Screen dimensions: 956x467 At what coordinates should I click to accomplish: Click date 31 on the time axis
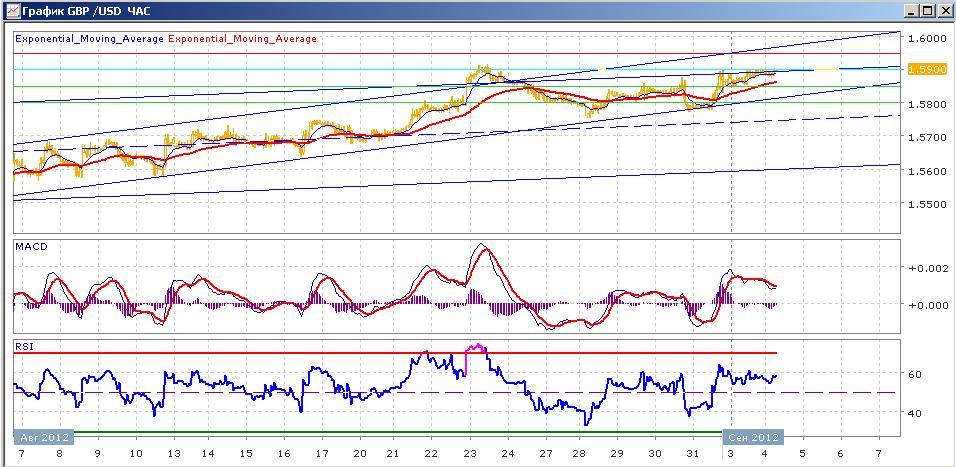click(x=693, y=454)
